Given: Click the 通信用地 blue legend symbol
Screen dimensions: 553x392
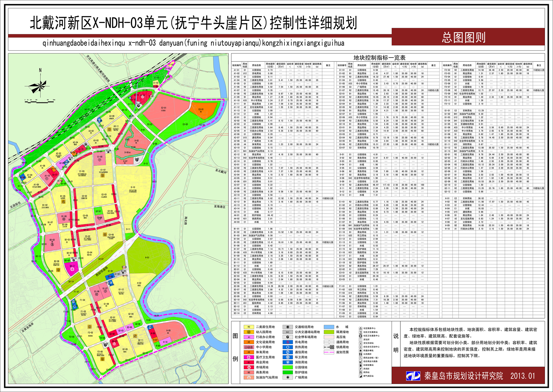Looking at the screenshot, I should 288,352.
